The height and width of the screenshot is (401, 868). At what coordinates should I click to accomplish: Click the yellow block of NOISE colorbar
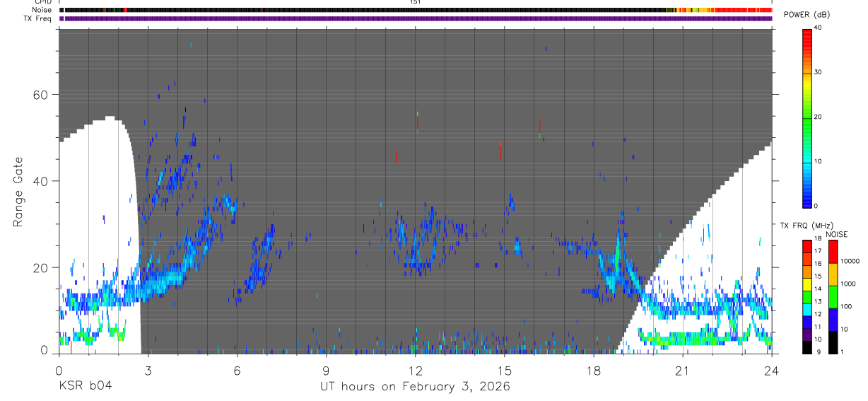tap(833, 274)
